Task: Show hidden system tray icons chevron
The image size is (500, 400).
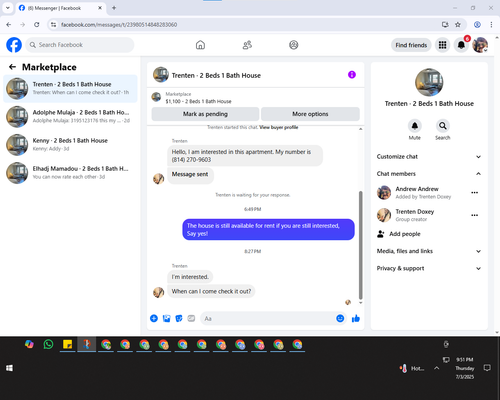Action: [436, 368]
